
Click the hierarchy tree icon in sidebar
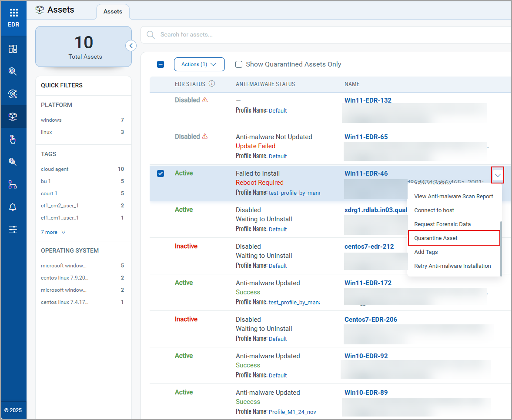tap(13, 184)
